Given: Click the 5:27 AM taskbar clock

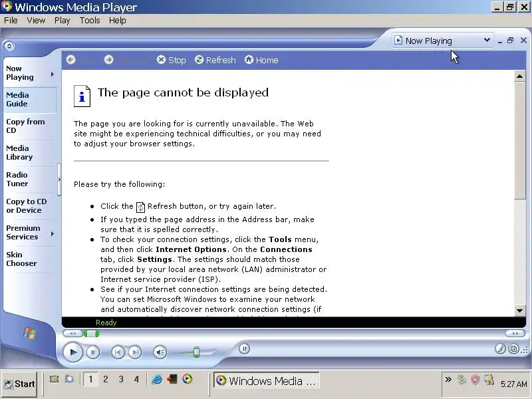Looking at the screenshot, I should coord(513,384).
